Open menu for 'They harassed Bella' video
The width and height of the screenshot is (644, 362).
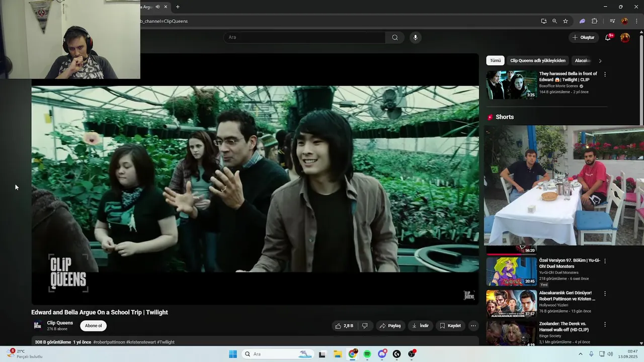[605, 74]
